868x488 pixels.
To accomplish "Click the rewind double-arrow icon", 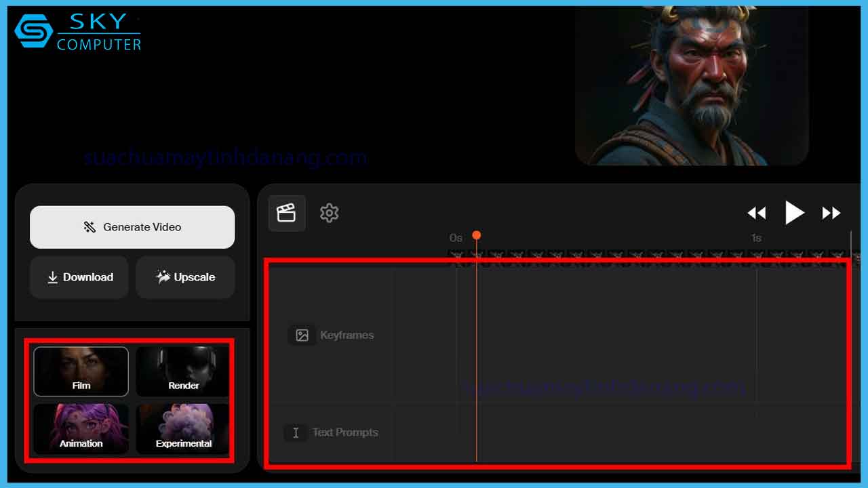I will coord(756,213).
